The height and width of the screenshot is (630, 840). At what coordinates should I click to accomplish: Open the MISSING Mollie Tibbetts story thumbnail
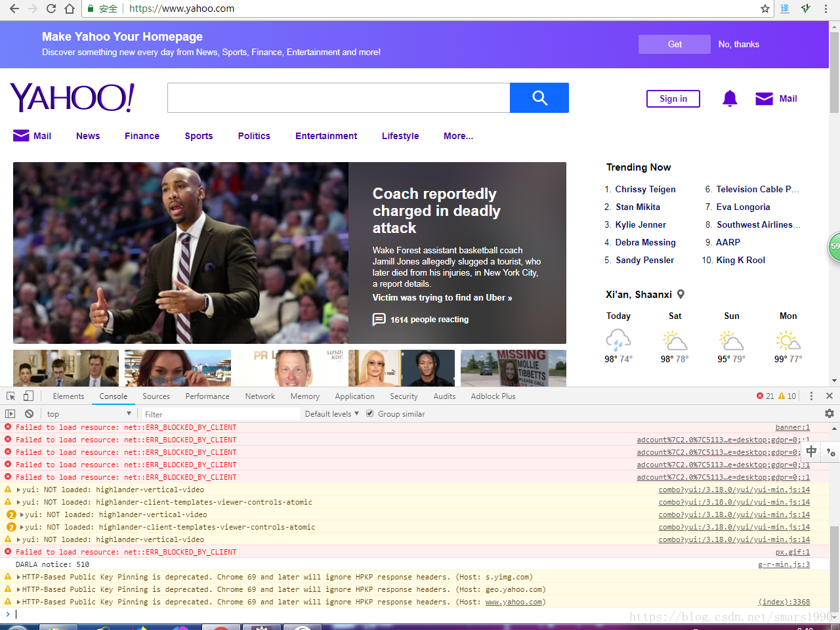click(x=513, y=368)
